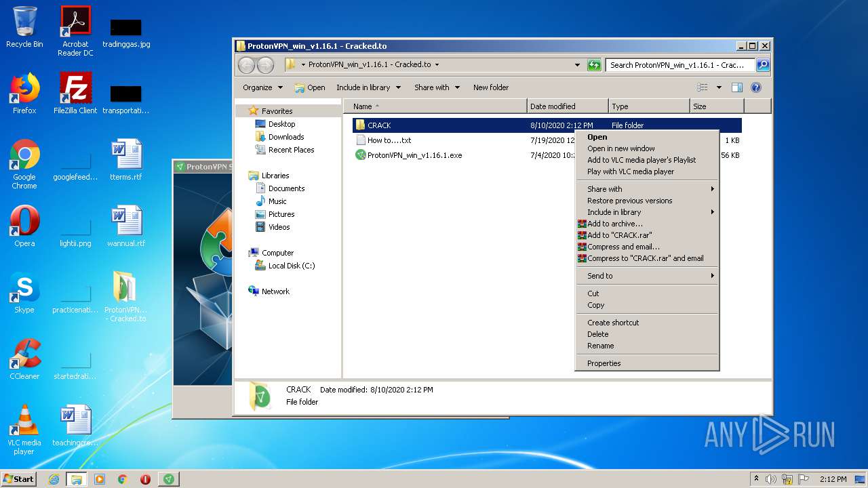Expand Send to context submenu

647,276
